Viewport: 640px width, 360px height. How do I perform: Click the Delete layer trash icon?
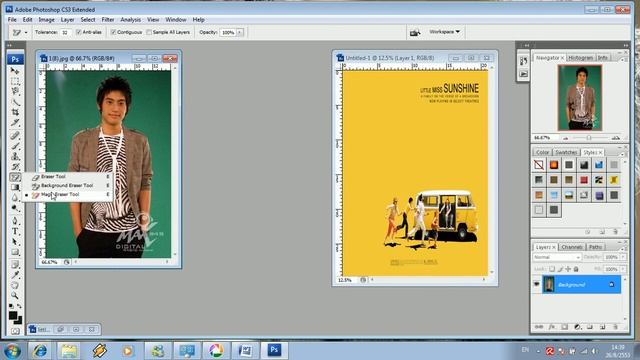coord(615,327)
